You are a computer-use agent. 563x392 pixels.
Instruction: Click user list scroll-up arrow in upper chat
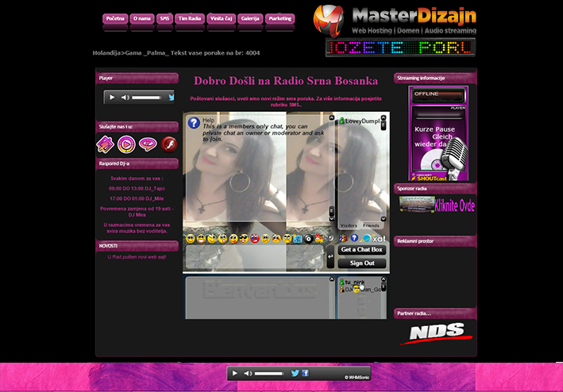coord(384,117)
